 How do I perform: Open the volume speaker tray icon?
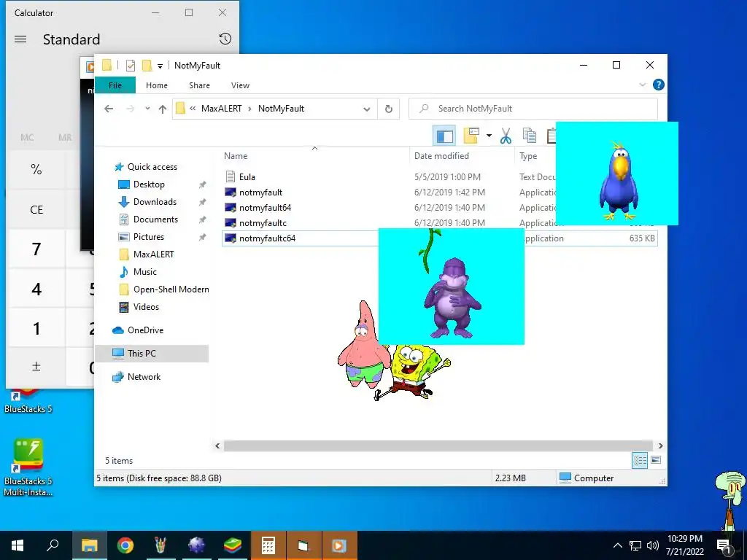tap(653, 545)
